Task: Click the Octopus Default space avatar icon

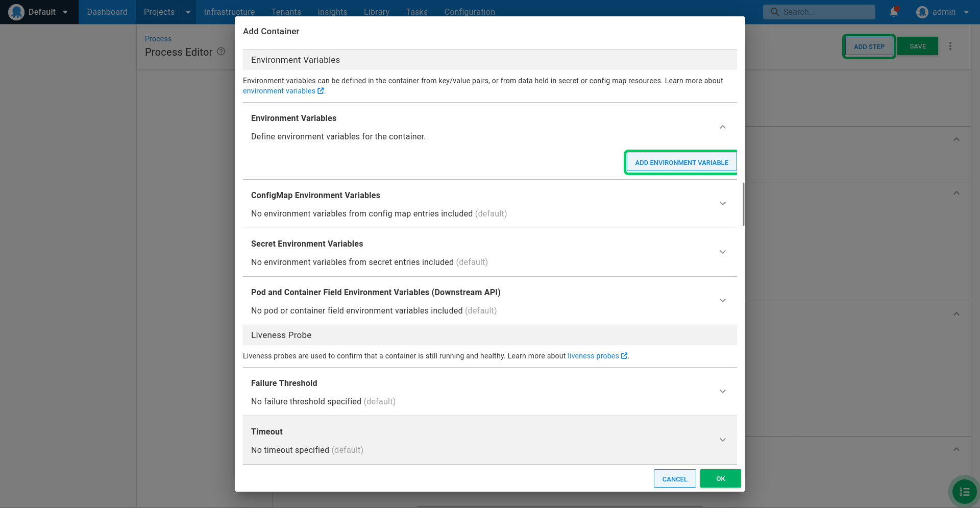Action: [16, 12]
